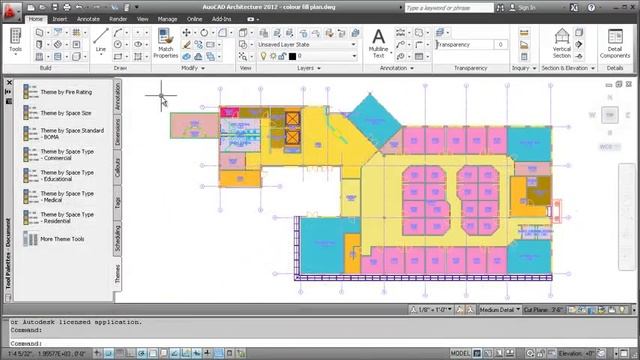Switch to the Render ribbon tab
This screenshot has height=360, width=640.
point(118,19)
